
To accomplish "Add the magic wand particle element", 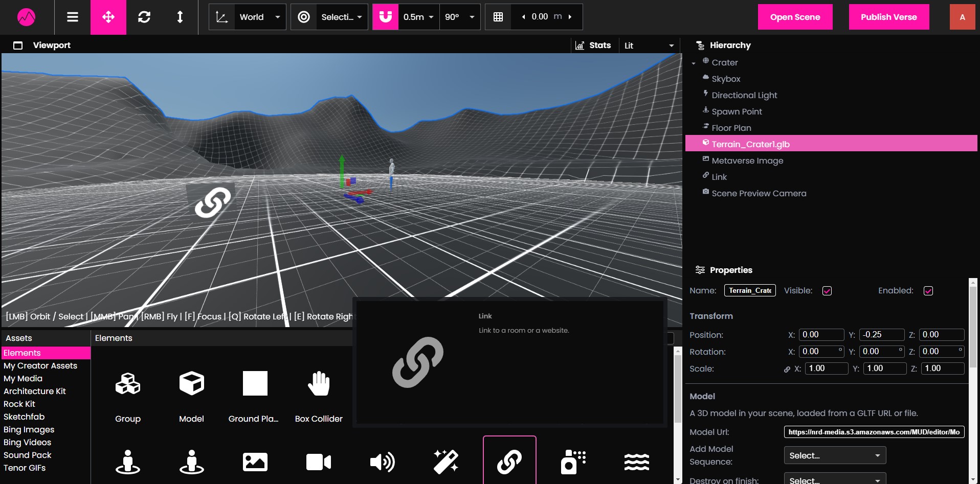I will 446,462.
